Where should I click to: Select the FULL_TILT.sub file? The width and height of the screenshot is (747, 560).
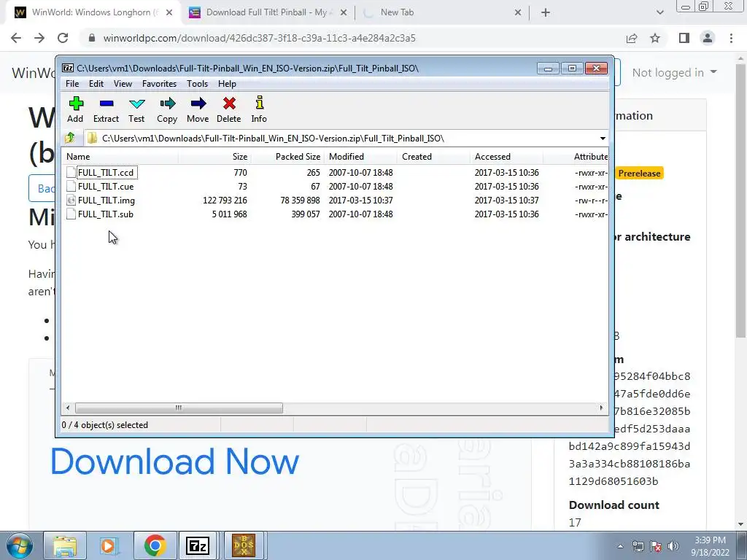pyautogui.click(x=106, y=214)
